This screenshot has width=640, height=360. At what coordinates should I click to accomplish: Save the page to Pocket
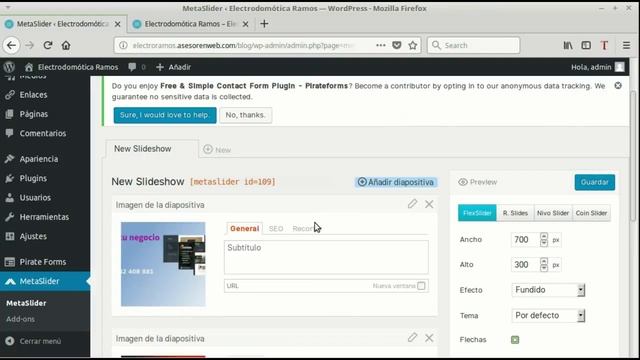tap(396, 45)
